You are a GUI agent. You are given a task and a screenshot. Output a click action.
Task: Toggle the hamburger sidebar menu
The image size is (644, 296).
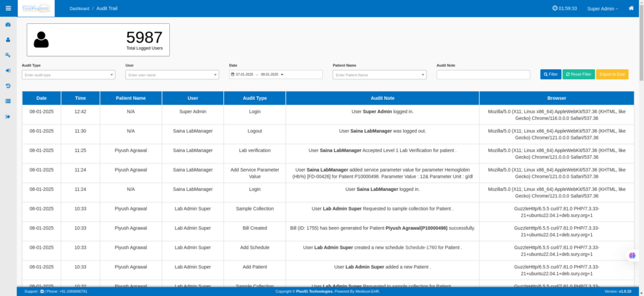[8, 8]
